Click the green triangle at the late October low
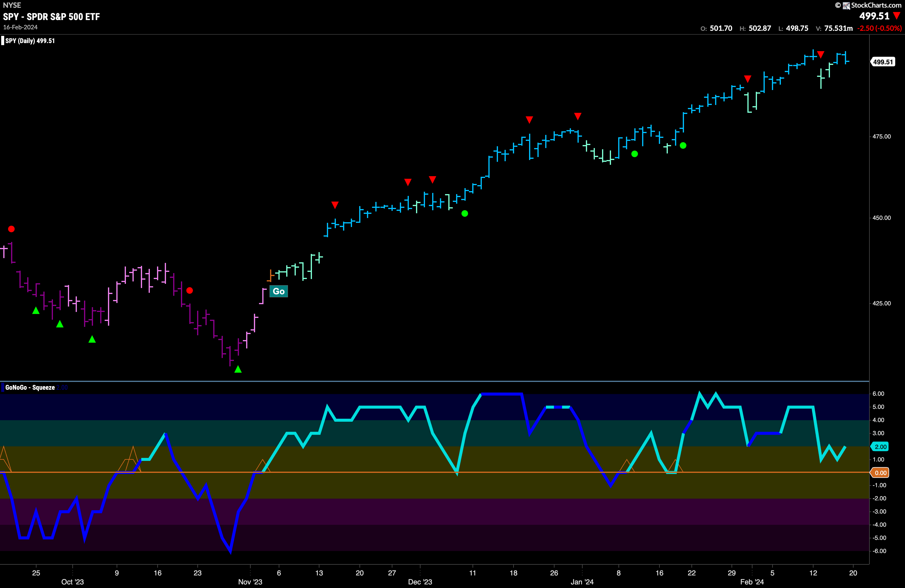This screenshot has height=588, width=905. pyautogui.click(x=238, y=369)
